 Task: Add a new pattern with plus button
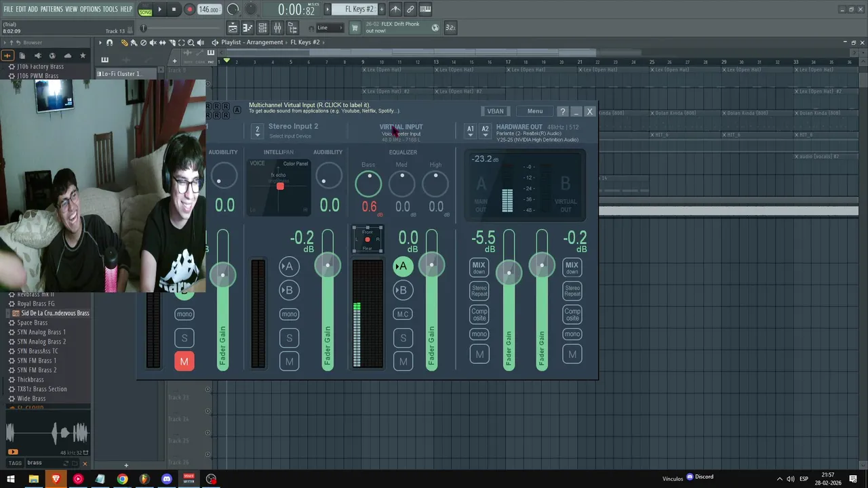pyautogui.click(x=382, y=9)
